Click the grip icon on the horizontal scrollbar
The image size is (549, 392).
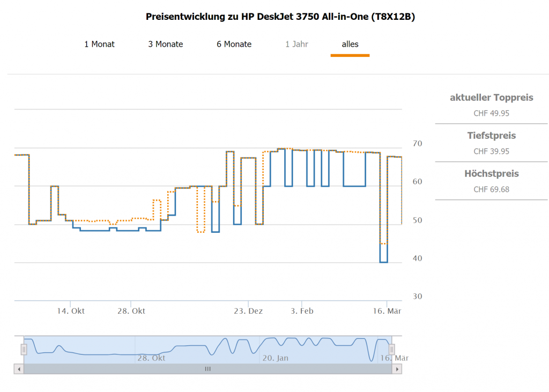[208, 369]
